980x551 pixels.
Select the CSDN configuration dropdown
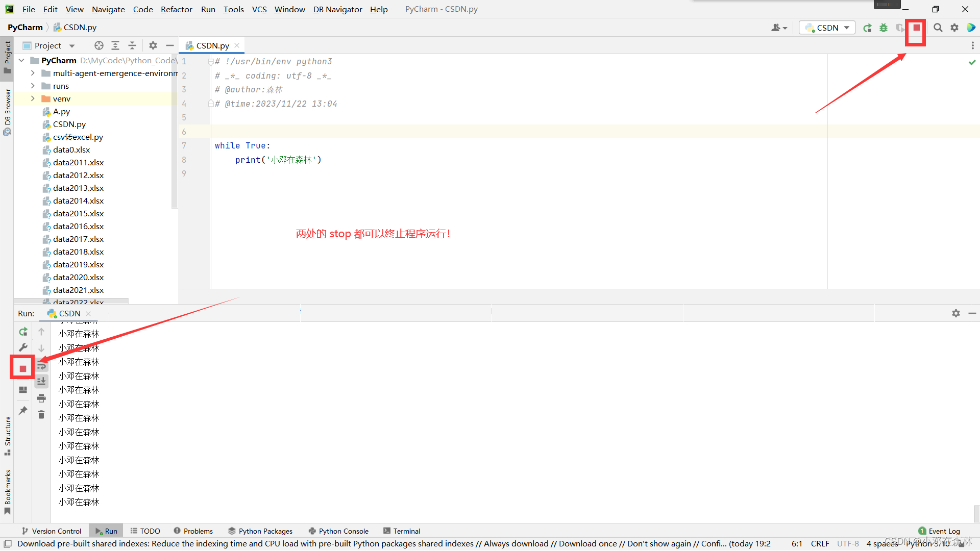(827, 27)
